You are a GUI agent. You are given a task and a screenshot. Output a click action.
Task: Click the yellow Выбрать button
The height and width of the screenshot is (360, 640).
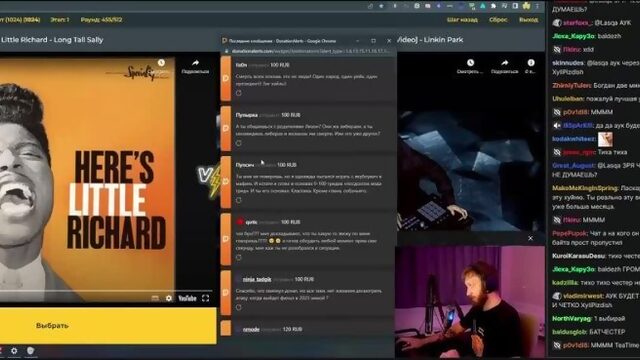[108, 326]
